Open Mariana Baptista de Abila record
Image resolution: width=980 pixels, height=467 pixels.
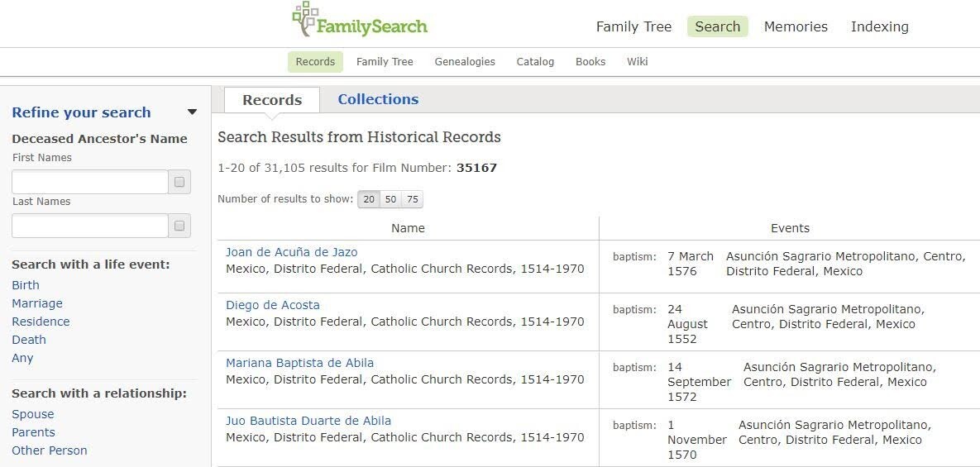coord(299,363)
